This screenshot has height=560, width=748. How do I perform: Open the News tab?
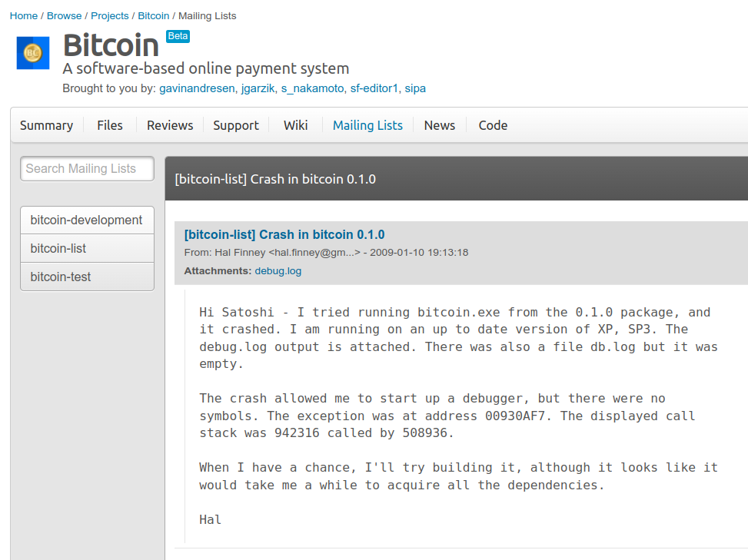(440, 125)
